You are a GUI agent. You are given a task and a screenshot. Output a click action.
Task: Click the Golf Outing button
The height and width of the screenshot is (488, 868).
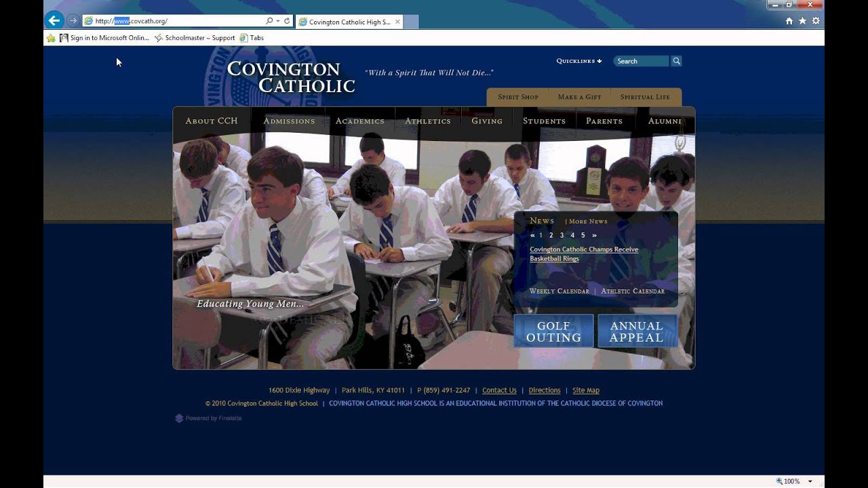tap(554, 331)
